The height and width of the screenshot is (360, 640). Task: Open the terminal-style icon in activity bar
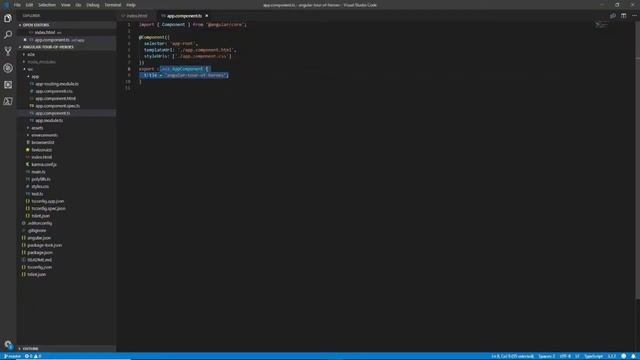pyautogui.click(x=8, y=101)
